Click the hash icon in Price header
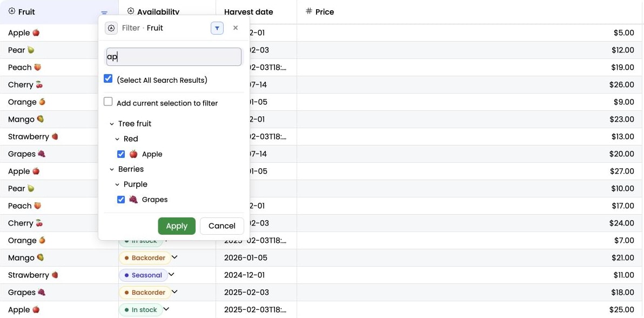This screenshot has height=318, width=644. [309, 11]
